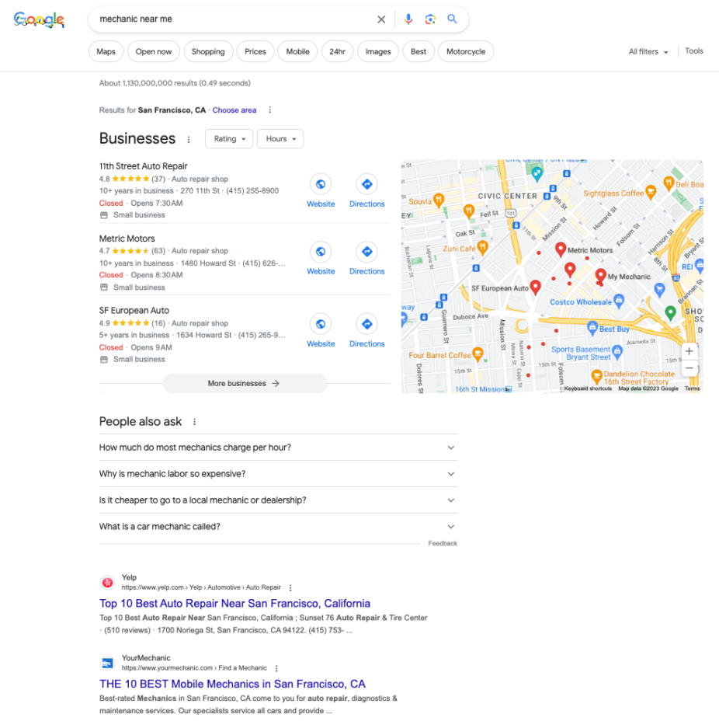Enable the Motorcycle filter chip

coord(465,51)
